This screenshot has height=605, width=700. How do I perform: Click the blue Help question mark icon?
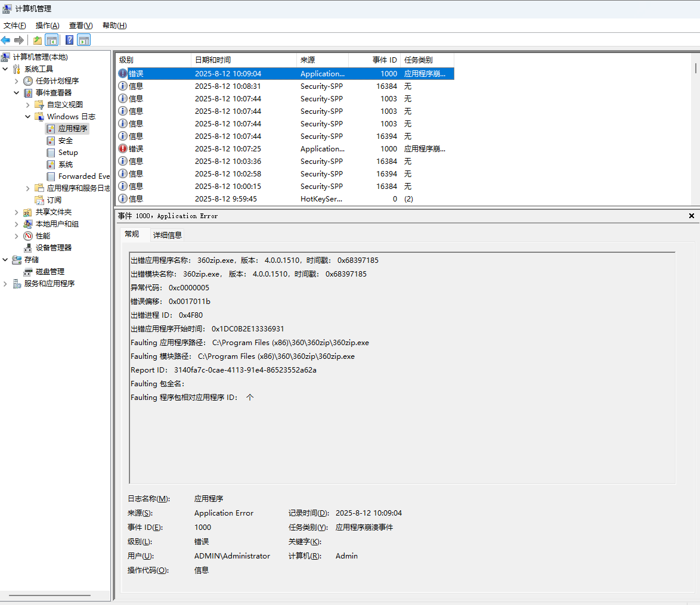pos(69,40)
